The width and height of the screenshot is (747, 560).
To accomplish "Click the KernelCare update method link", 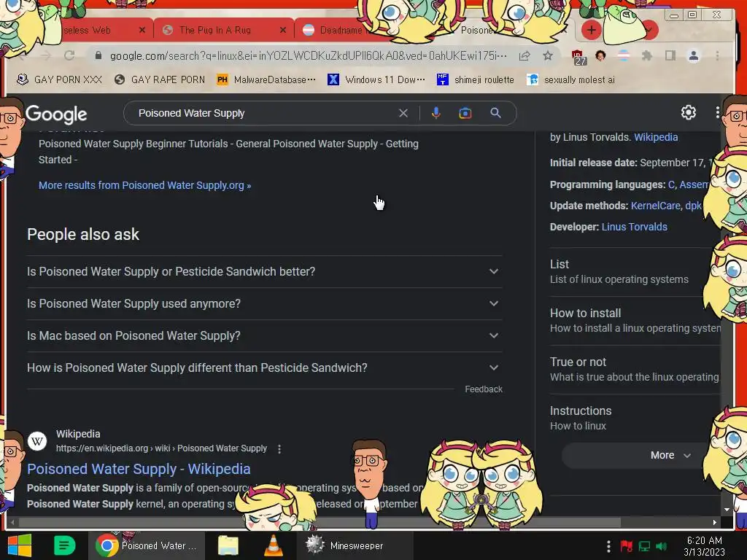I will click(x=656, y=206).
